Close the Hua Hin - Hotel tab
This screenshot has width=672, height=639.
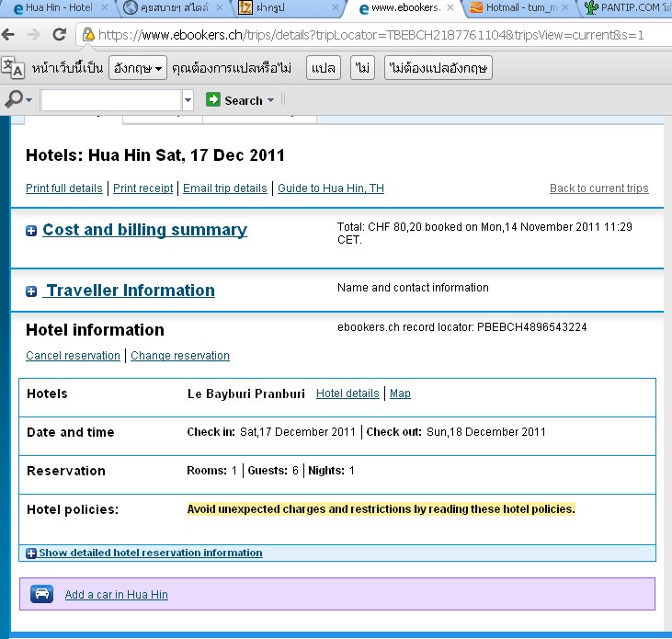point(105,7)
